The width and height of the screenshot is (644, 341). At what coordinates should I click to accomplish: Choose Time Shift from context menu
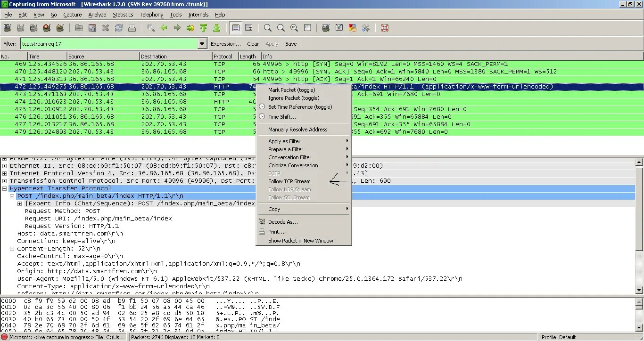(304, 117)
